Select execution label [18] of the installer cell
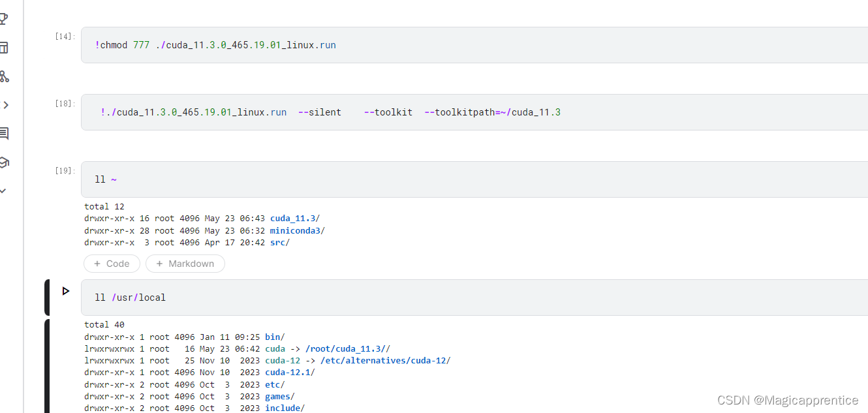Screen dimensions: 868x413 (x=63, y=102)
